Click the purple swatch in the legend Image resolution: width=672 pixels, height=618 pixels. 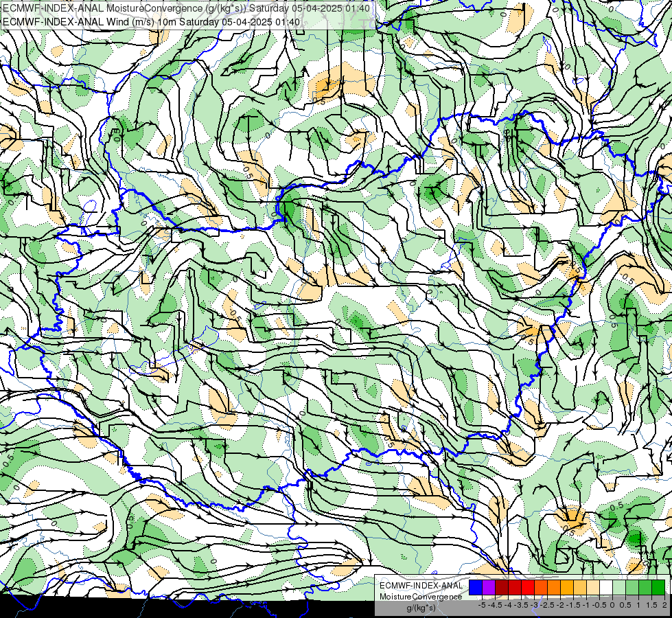coord(489,588)
